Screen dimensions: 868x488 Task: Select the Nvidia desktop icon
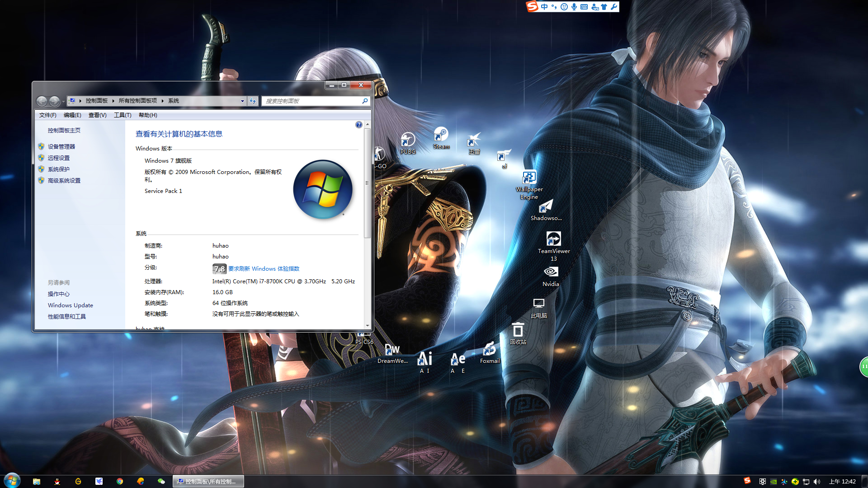click(551, 276)
